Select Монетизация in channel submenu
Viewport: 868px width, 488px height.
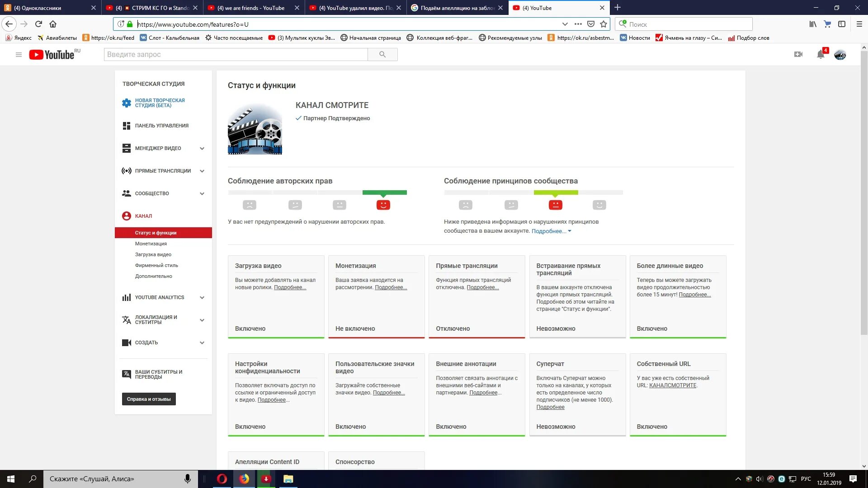(151, 244)
